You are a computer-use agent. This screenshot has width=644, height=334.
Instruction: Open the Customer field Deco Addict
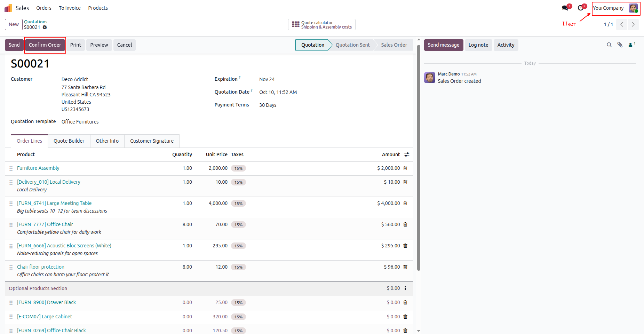tap(75, 79)
